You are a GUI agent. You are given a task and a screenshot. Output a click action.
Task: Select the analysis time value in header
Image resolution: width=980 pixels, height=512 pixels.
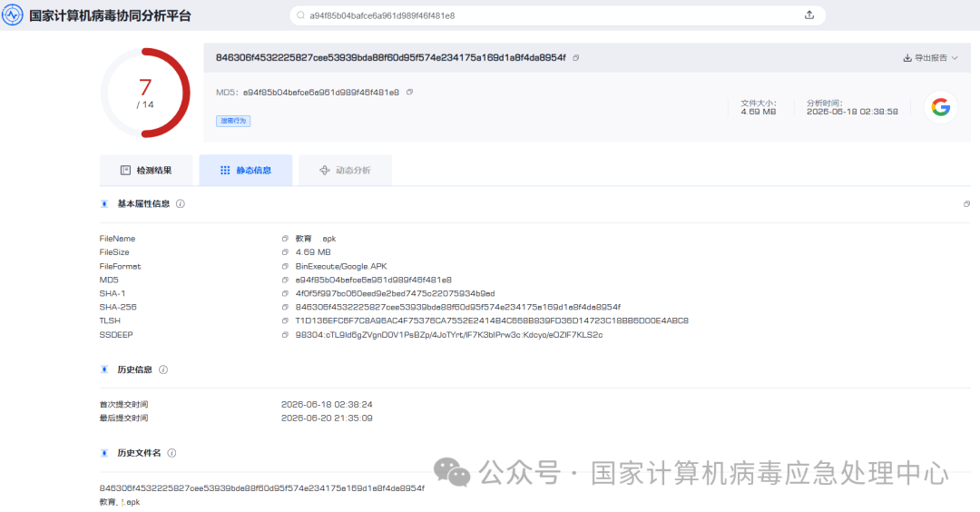pos(852,112)
